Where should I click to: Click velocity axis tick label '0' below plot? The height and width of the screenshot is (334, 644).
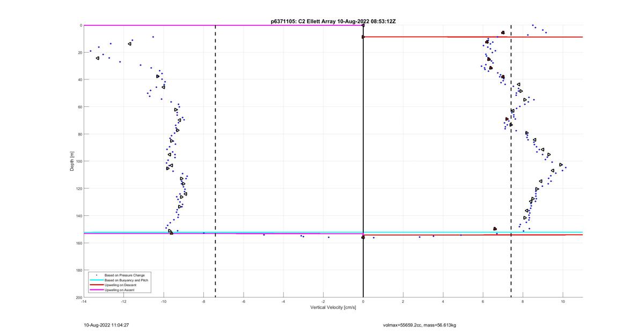[x=363, y=302]
